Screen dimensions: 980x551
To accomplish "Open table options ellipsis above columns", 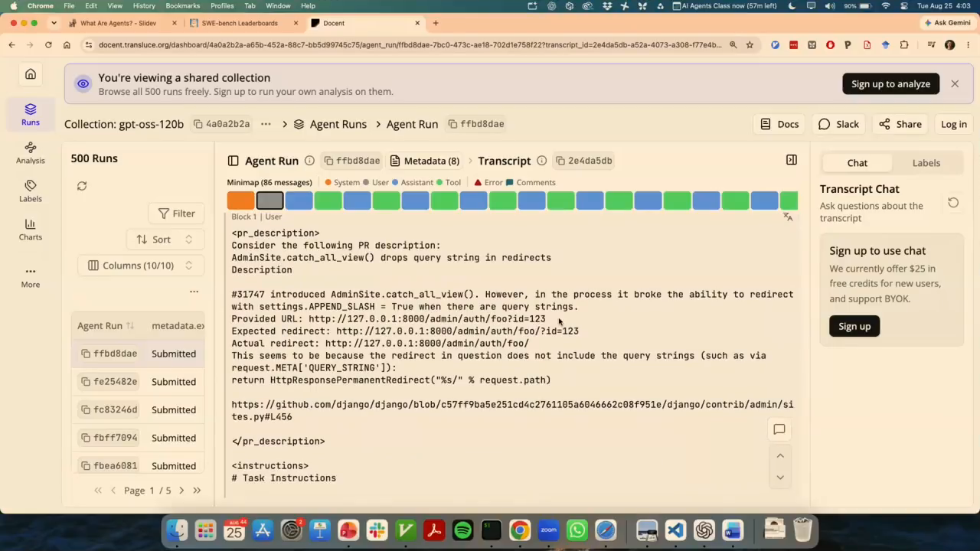I will point(194,292).
